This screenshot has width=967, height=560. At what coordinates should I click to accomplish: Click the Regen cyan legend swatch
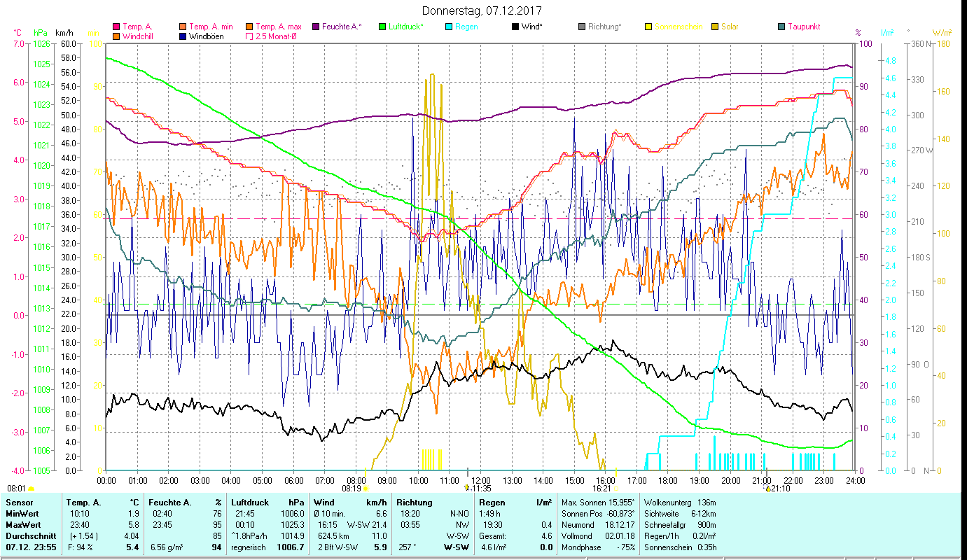447,27
